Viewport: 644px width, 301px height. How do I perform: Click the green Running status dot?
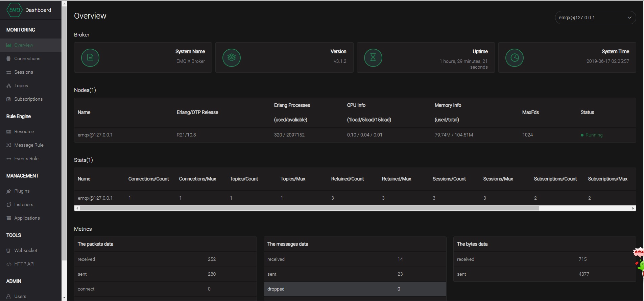[x=582, y=135]
